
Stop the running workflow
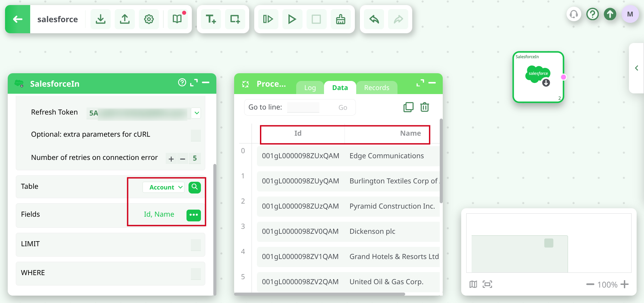point(316,19)
